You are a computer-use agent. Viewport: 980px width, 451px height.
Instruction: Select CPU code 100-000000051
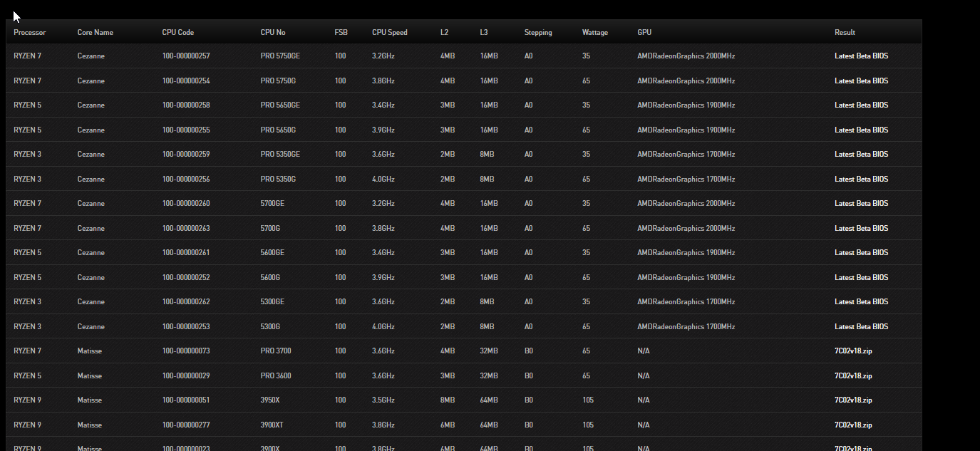coord(186,400)
